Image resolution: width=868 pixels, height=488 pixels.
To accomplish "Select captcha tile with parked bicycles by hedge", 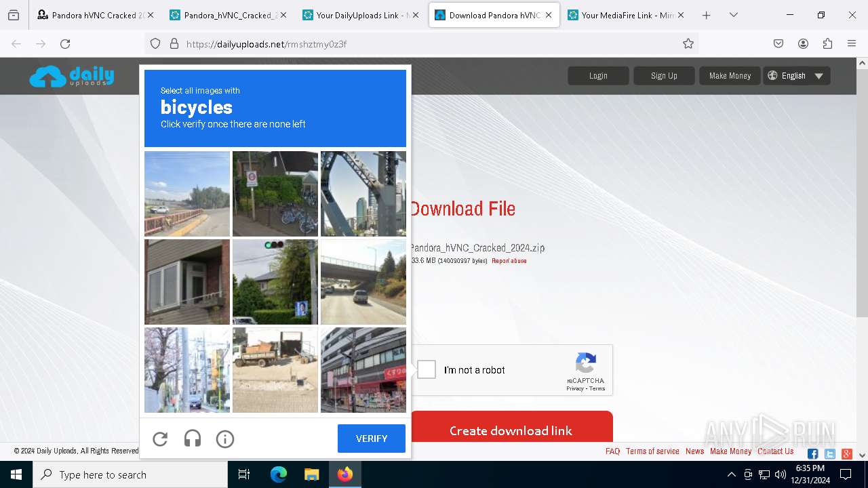I will (275, 194).
